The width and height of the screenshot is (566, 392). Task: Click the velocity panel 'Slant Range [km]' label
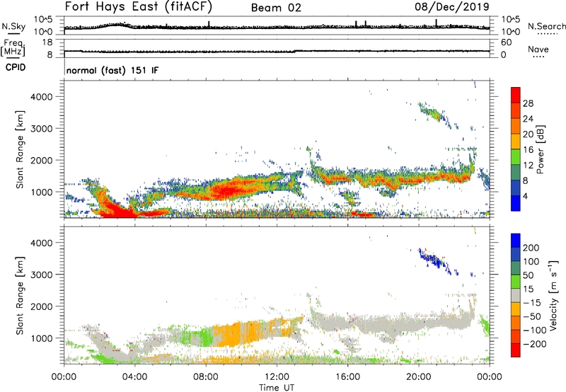click(x=21, y=296)
